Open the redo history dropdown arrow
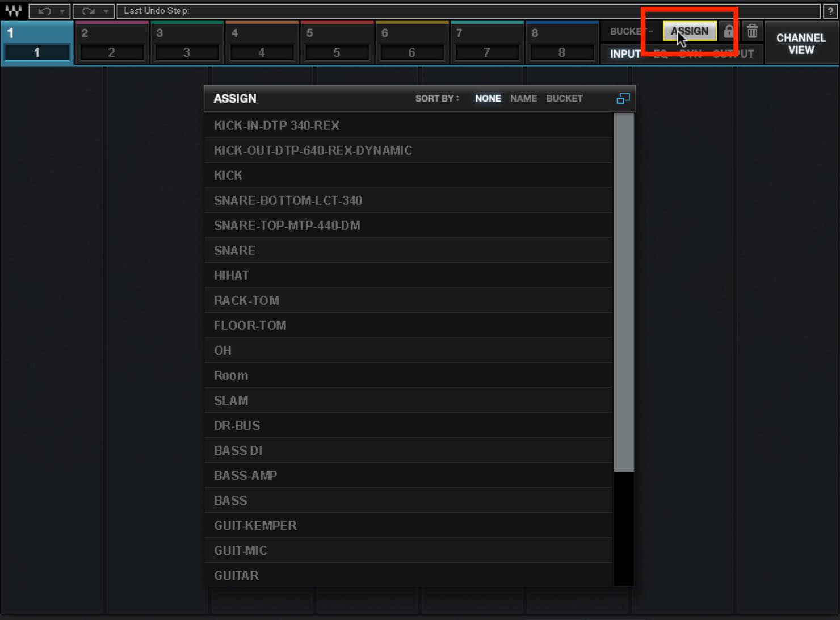Viewport: 840px width, 620px height. pyautogui.click(x=106, y=11)
